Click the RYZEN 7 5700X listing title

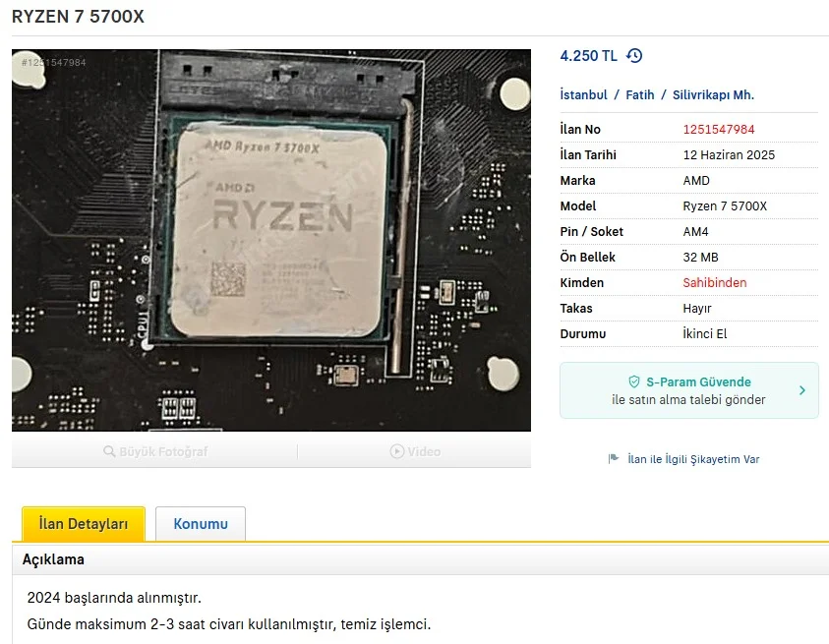pyautogui.click(x=78, y=17)
